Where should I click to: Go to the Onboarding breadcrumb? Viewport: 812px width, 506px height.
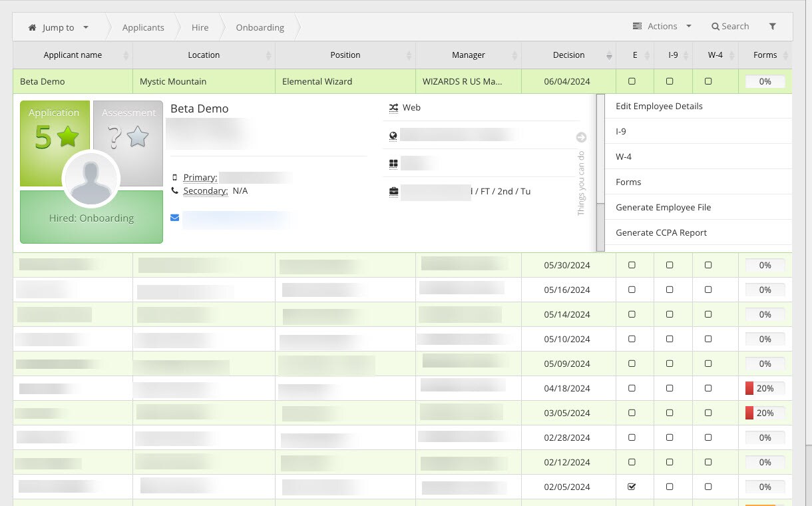point(260,28)
